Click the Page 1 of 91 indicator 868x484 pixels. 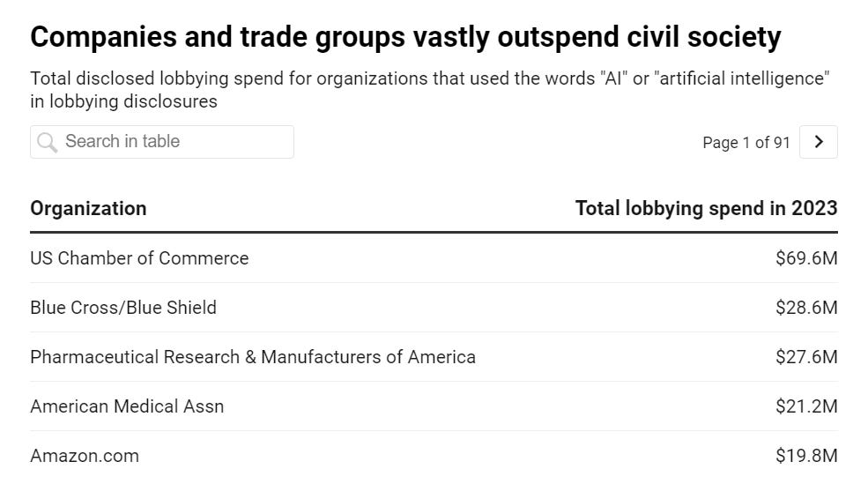point(746,143)
